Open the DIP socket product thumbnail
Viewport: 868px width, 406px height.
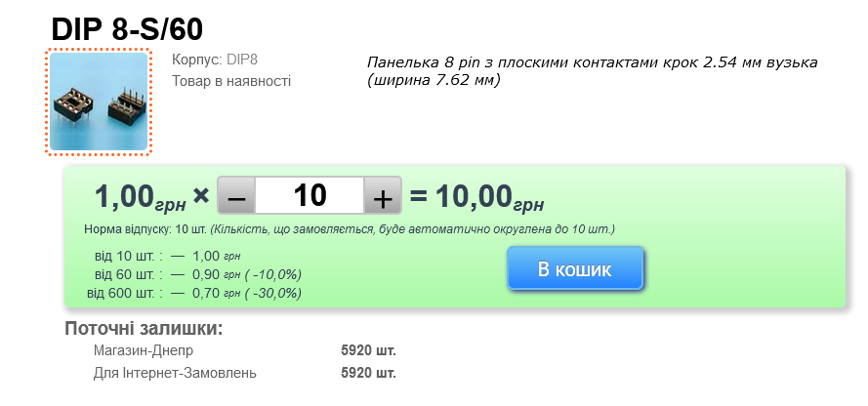pos(99,101)
